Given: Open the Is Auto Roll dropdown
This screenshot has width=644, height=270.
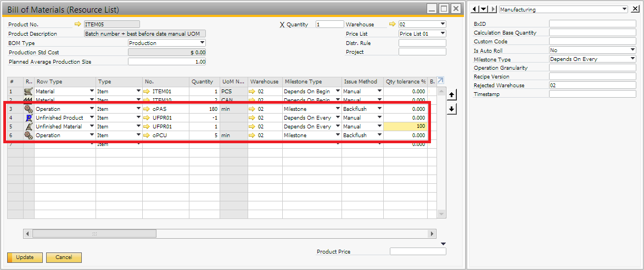Looking at the screenshot, I should [x=632, y=50].
